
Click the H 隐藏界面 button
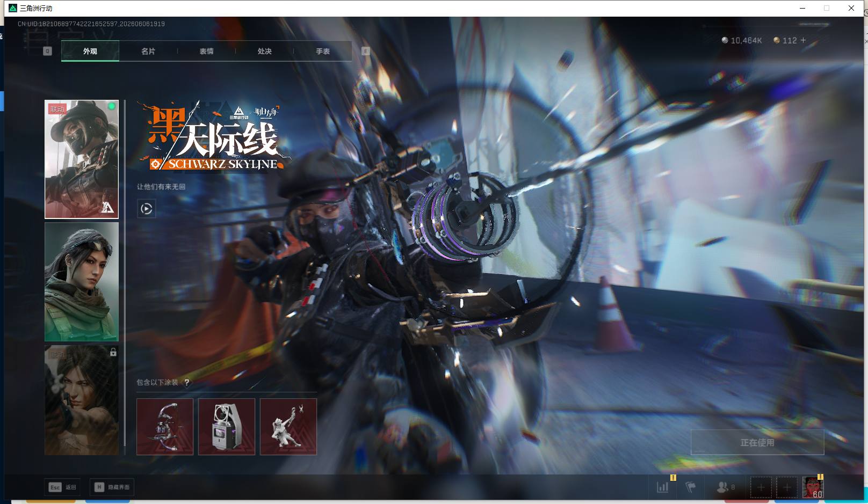click(112, 487)
